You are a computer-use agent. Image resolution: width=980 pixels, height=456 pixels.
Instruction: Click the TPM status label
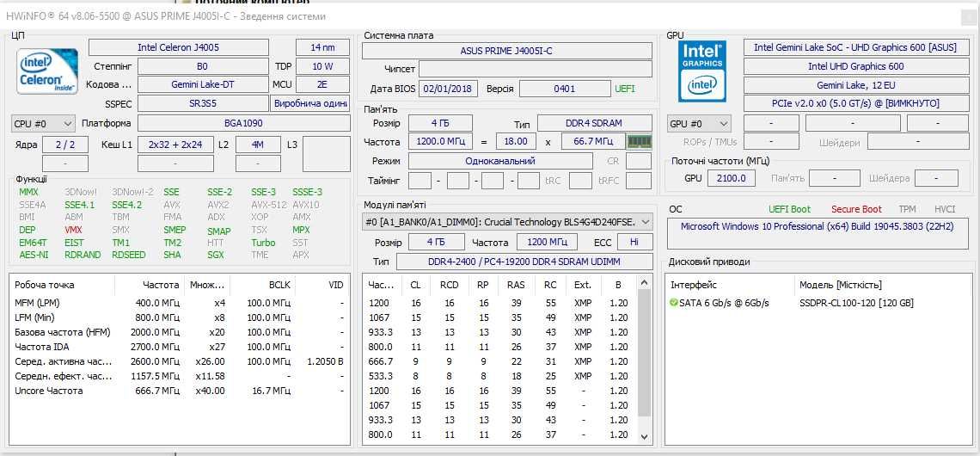(907, 209)
